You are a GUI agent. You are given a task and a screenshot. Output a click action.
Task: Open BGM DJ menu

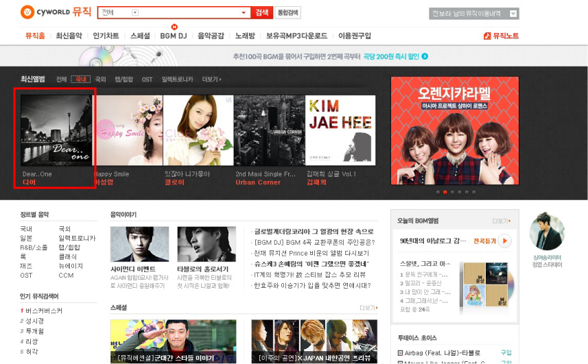click(174, 36)
